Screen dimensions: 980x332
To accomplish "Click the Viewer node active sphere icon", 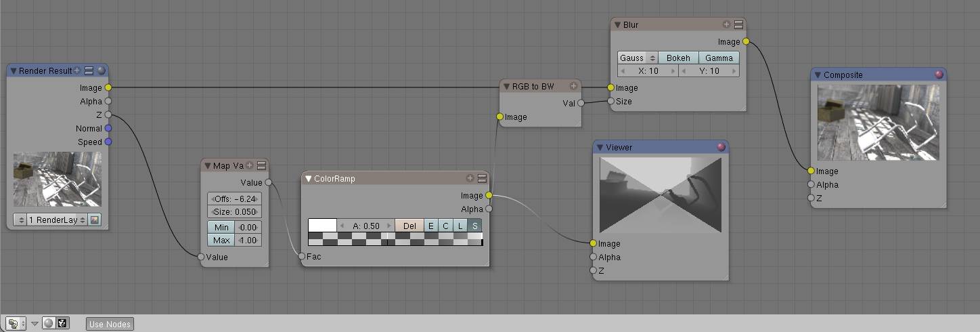I will click(x=721, y=146).
